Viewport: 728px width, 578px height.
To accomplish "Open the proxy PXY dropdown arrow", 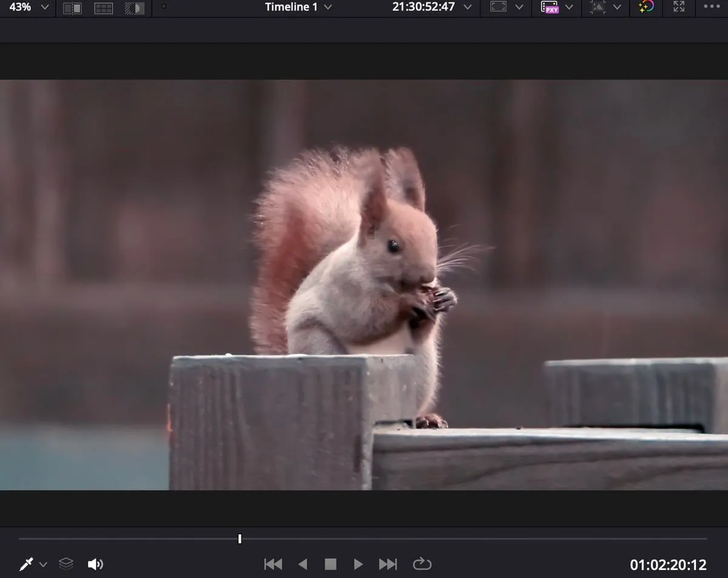I will tap(569, 7).
